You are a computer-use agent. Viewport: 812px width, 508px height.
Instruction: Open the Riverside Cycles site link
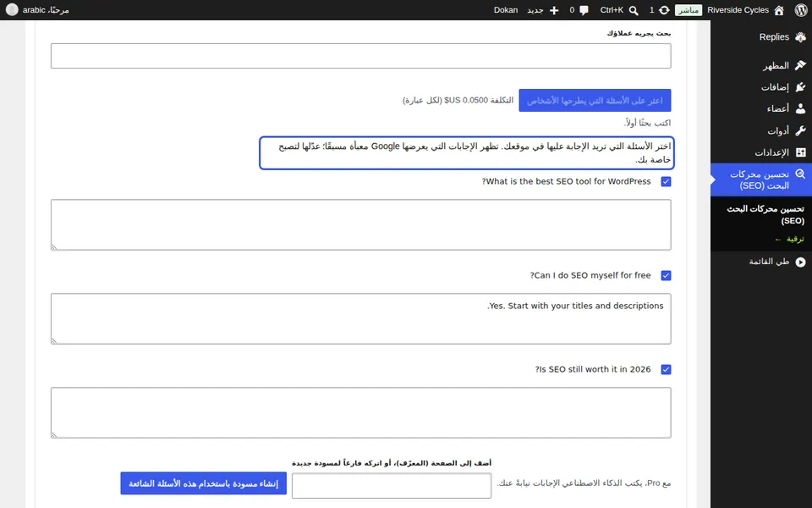coord(738,10)
